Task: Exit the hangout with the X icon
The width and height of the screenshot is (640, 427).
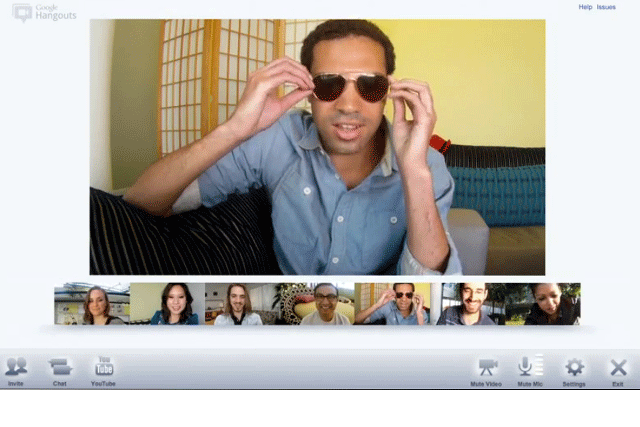Action: pyautogui.click(x=618, y=367)
